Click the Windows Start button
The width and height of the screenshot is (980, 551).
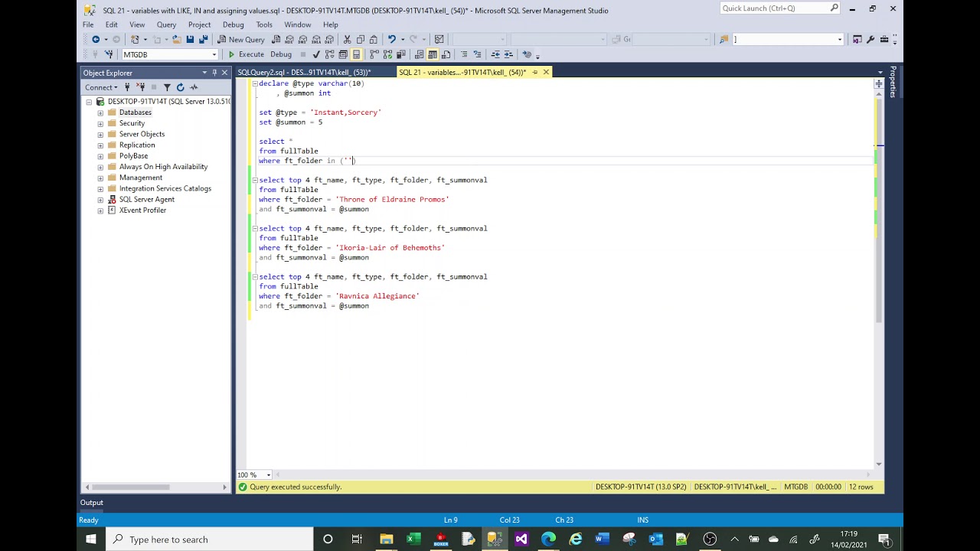[91, 540]
